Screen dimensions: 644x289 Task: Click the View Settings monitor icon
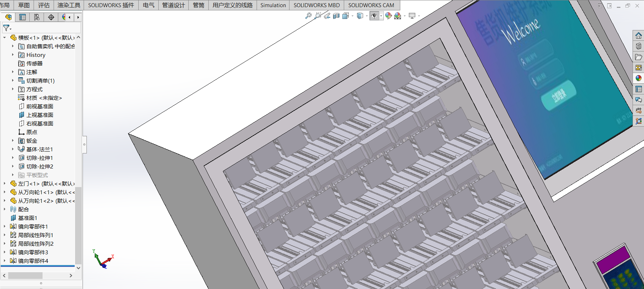pyautogui.click(x=412, y=16)
